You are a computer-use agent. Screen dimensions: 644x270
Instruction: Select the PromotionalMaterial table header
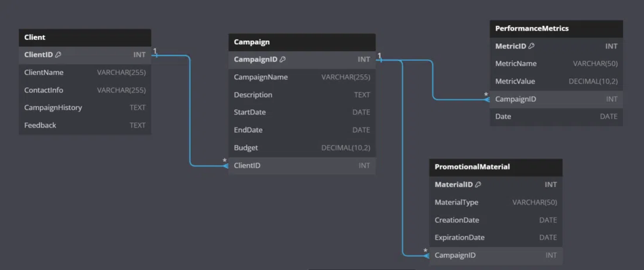click(495, 167)
